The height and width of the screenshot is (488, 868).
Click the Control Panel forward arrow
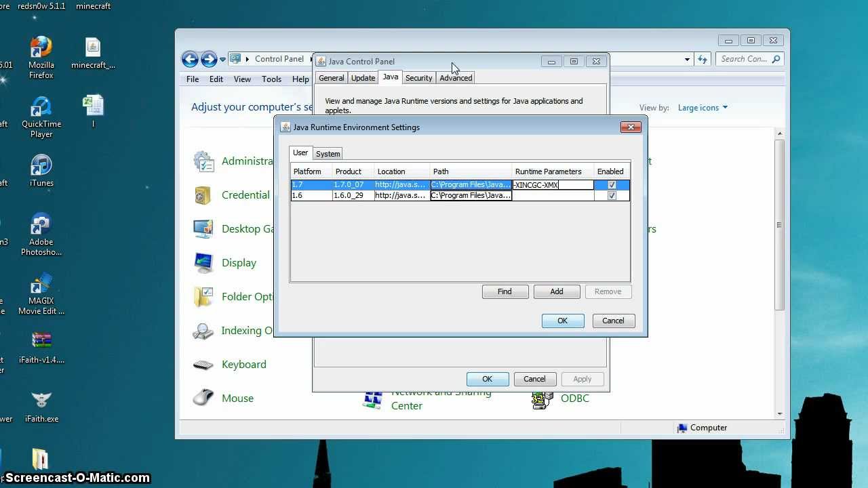click(x=209, y=59)
